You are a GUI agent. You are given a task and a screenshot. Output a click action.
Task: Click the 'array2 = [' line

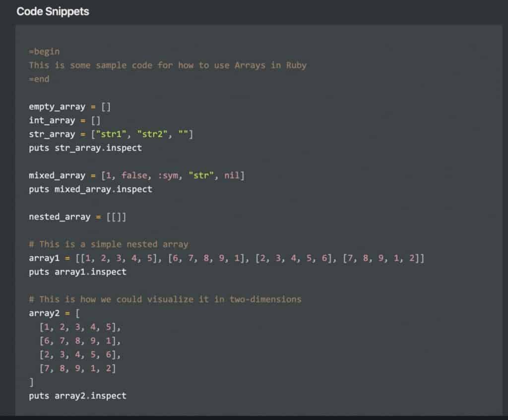pyautogui.click(x=54, y=313)
